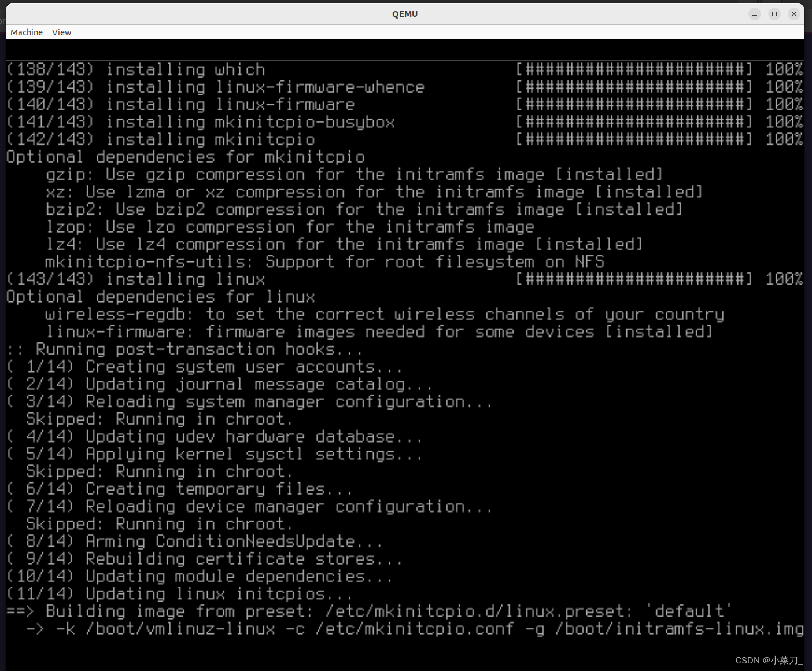This screenshot has width=812, height=671.
Task: Click the line installing linux-firmware
Action: coord(179,105)
